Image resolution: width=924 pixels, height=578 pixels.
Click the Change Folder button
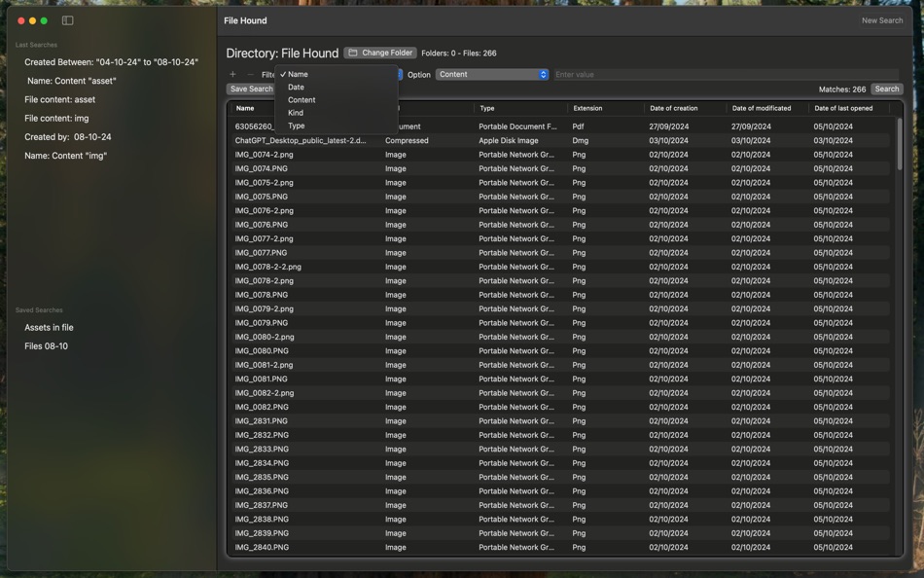coord(380,54)
